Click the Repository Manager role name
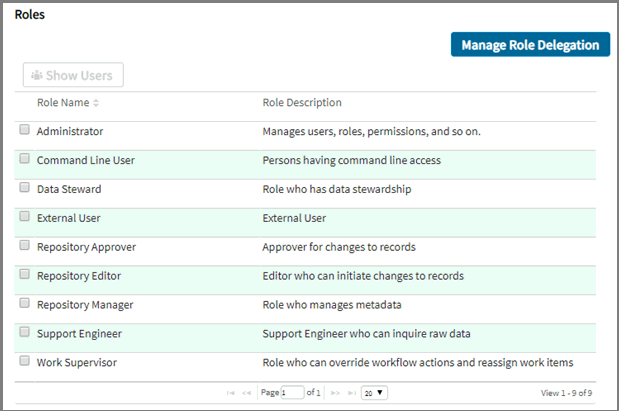619x411 pixels. pyautogui.click(x=85, y=304)
